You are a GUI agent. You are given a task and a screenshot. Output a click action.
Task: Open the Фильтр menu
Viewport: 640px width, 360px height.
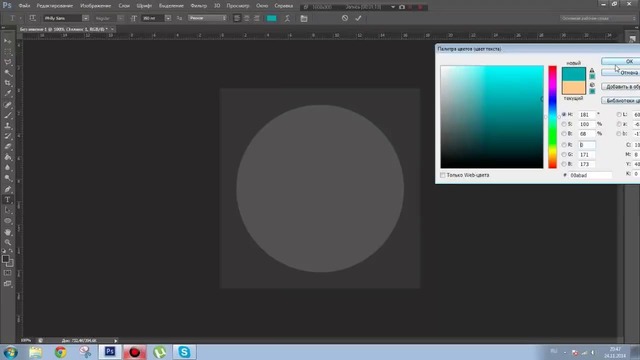click(x=199, y=6)
